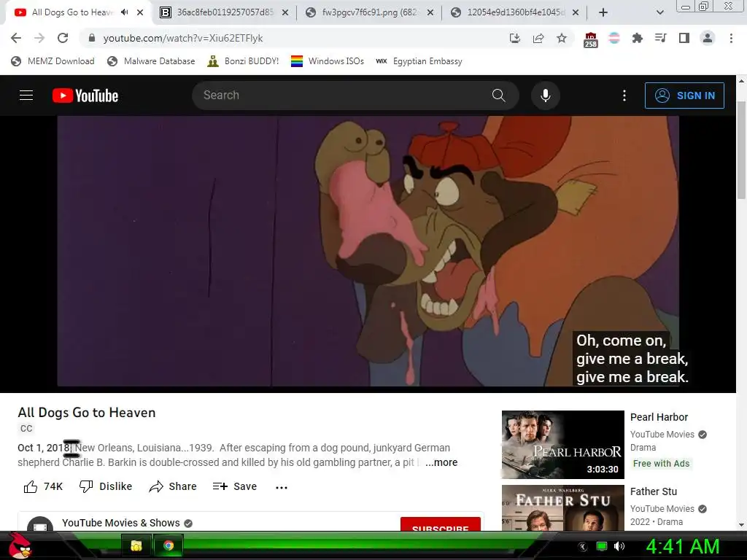747x560 pixels.
Task: Click the CC badge under title
Action: 26,429
